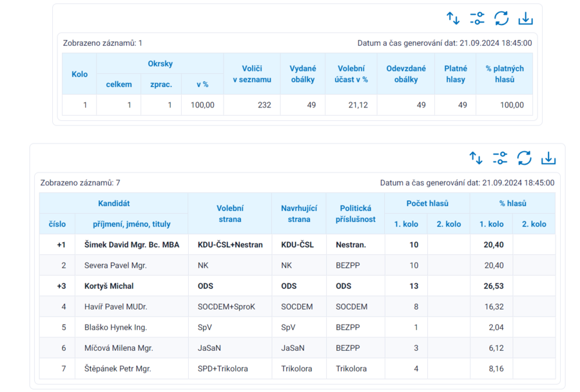
Task: Click the 'Zobrazeno záznamů: 7' label
Action: click(x=81, y=183)
